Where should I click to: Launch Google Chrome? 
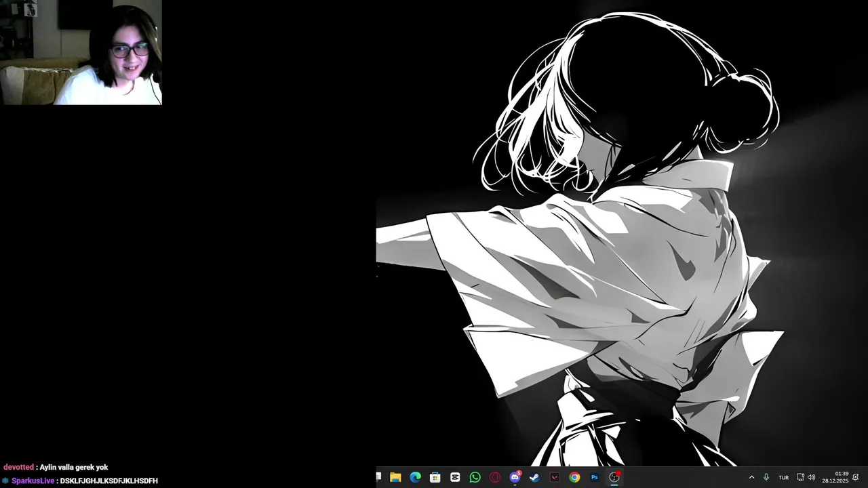[574, 477]
